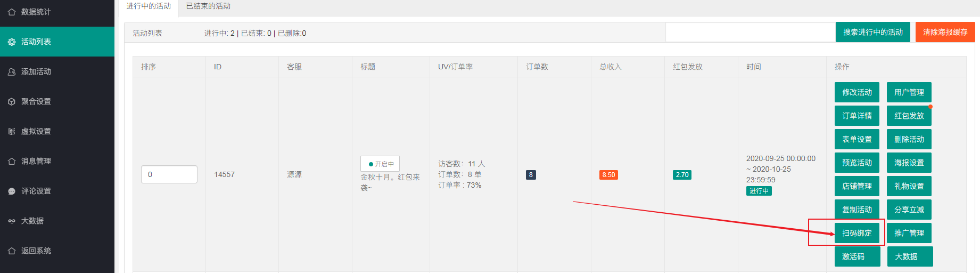This screenshot has width=980, height=273.
Task: Click the 添加活动 user icon
Action: [12, 71]
